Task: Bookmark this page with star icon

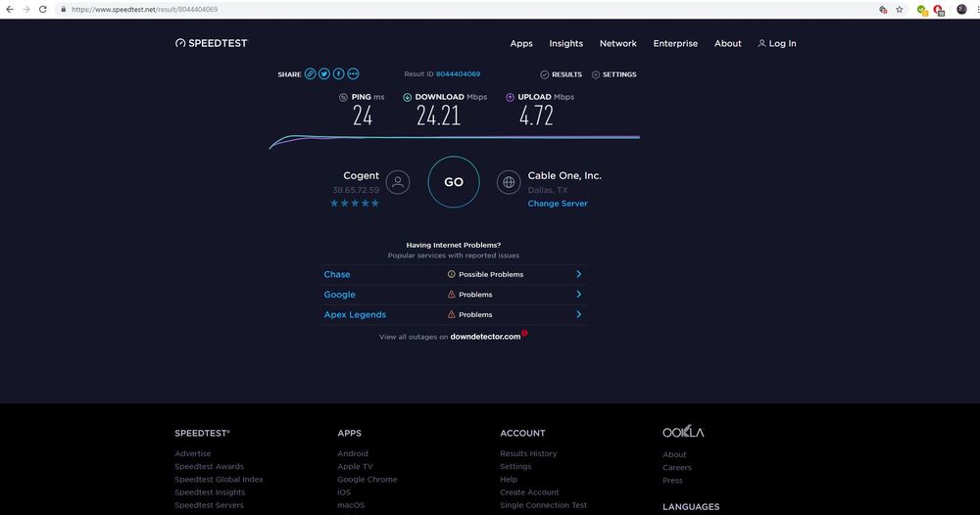Action: tap(900, 10)
